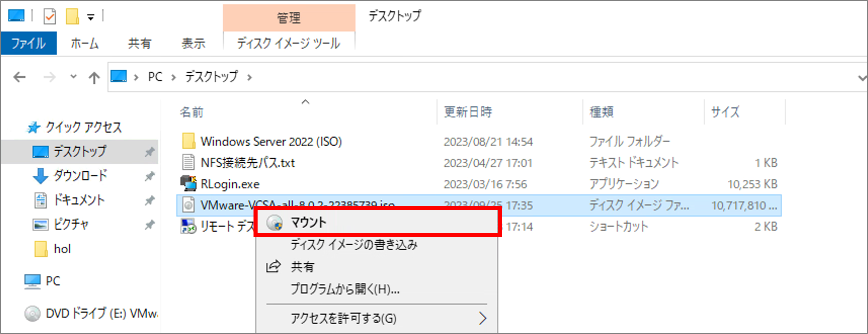This screenshot has width=868, height=334.
Task: Click the リモート デスクトップ shortcut icon
Action: pos(188,226)
